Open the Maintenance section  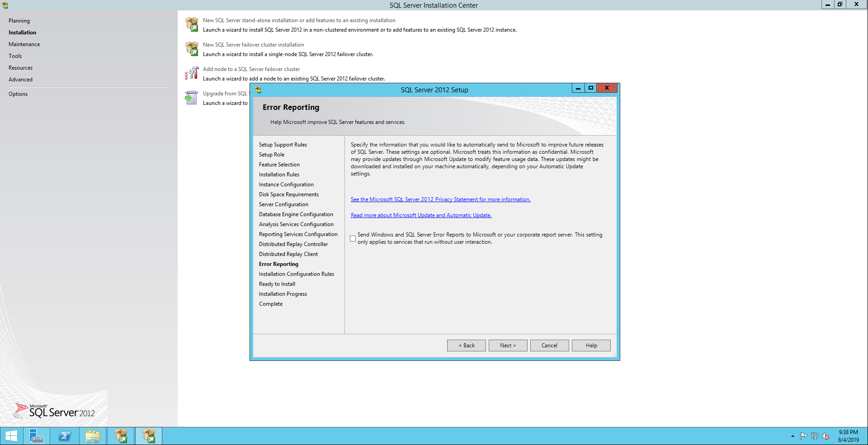point(24,44)
